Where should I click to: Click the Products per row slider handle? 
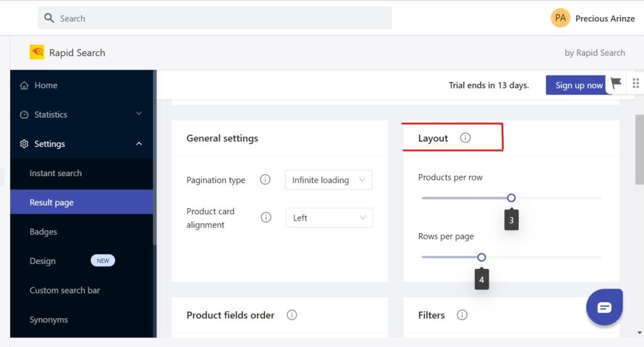tap(511, 198)
